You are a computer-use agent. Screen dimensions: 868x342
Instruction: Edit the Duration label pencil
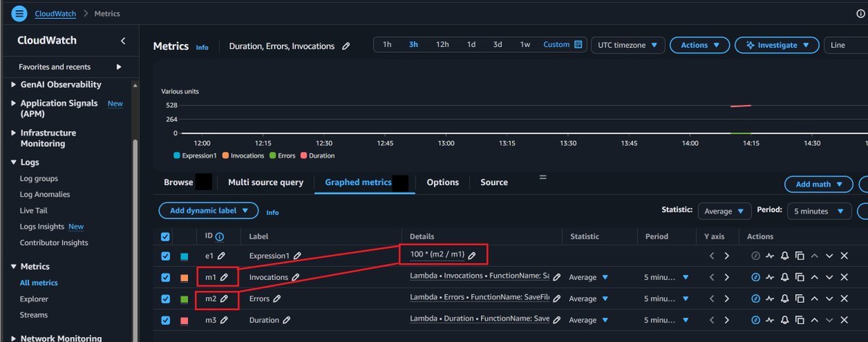pyautogui.click(x=286, y=320)
